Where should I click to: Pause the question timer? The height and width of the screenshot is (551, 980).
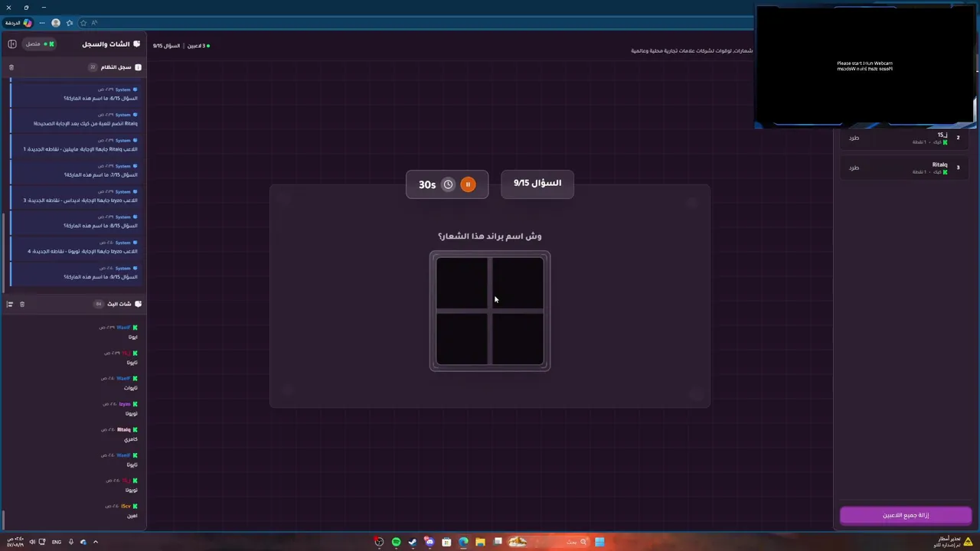[x=468, y=184]
